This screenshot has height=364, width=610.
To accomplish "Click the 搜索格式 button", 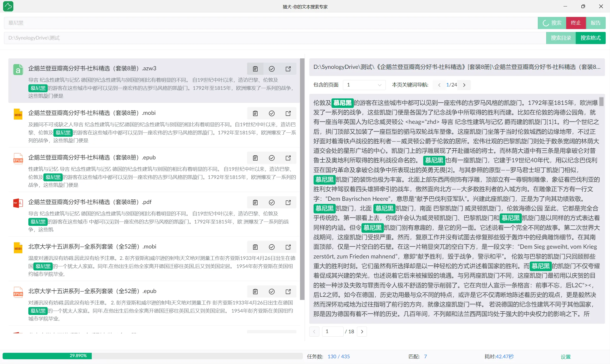I will (590, 38).
